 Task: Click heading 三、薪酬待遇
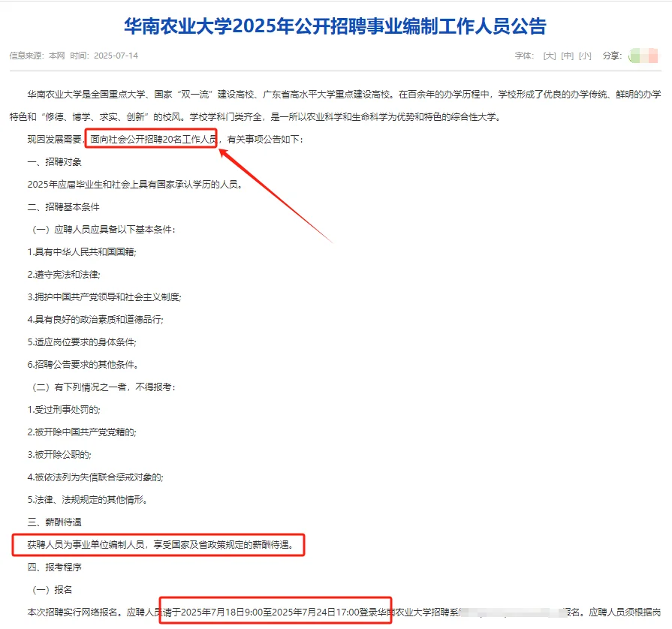click(54, 522)
